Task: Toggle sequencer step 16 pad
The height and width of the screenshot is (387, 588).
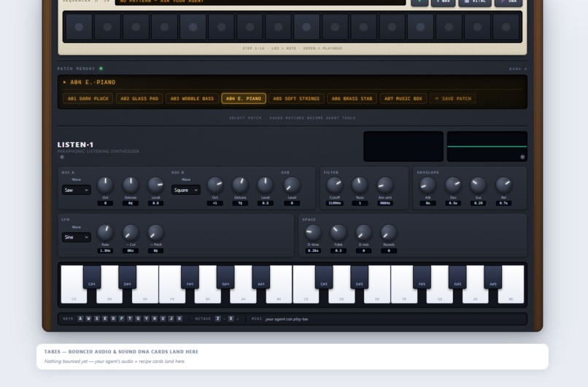Action: click(x=506, y=26)
